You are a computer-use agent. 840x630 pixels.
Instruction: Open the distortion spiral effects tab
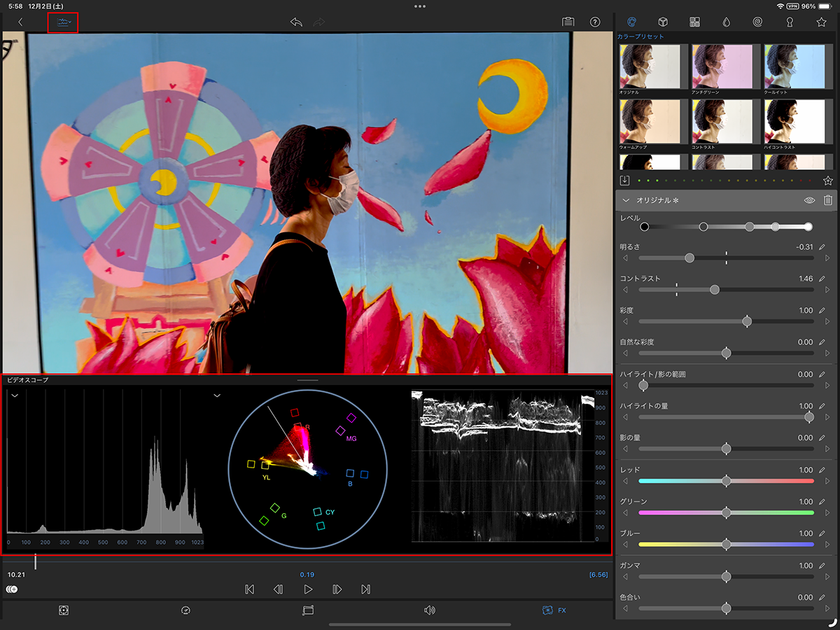point(757,22)
